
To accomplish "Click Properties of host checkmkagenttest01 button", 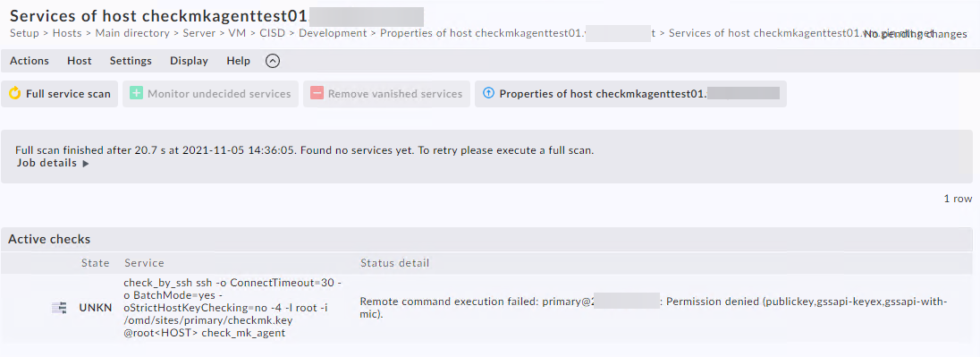I will pos(630,94).
